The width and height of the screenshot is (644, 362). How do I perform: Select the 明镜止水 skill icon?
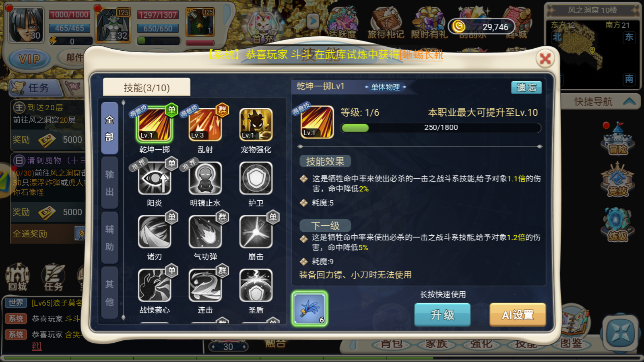pyautogui.click(x=205, y=178)
